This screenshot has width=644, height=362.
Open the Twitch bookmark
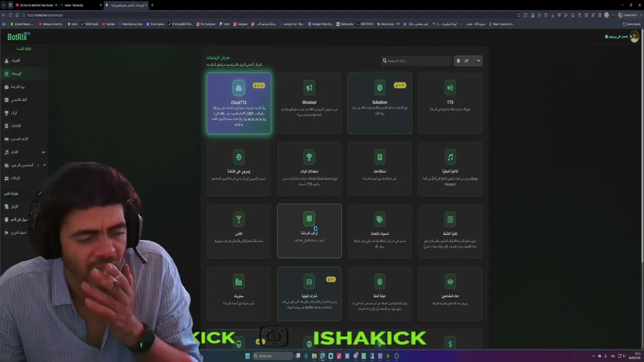click(224, 24)
